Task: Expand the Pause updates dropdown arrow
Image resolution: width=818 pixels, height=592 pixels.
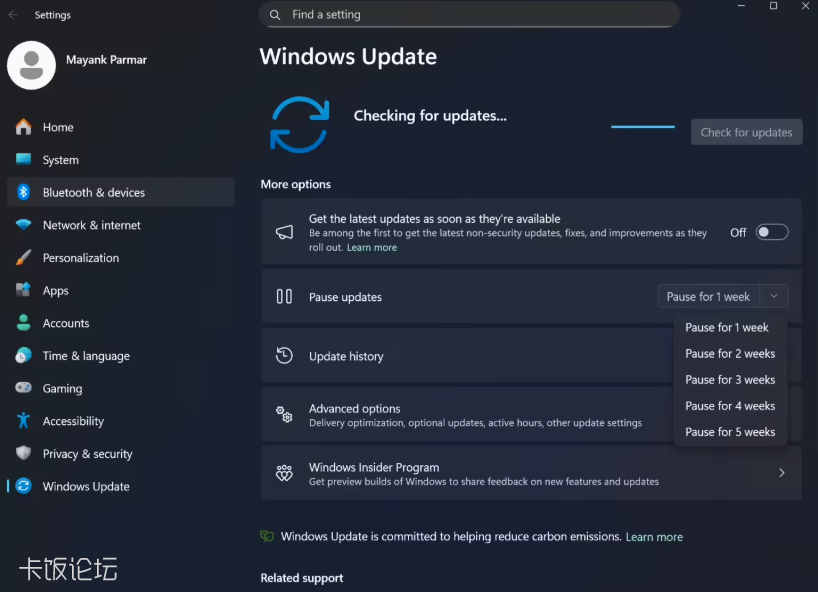Action: tap(774, 296)
